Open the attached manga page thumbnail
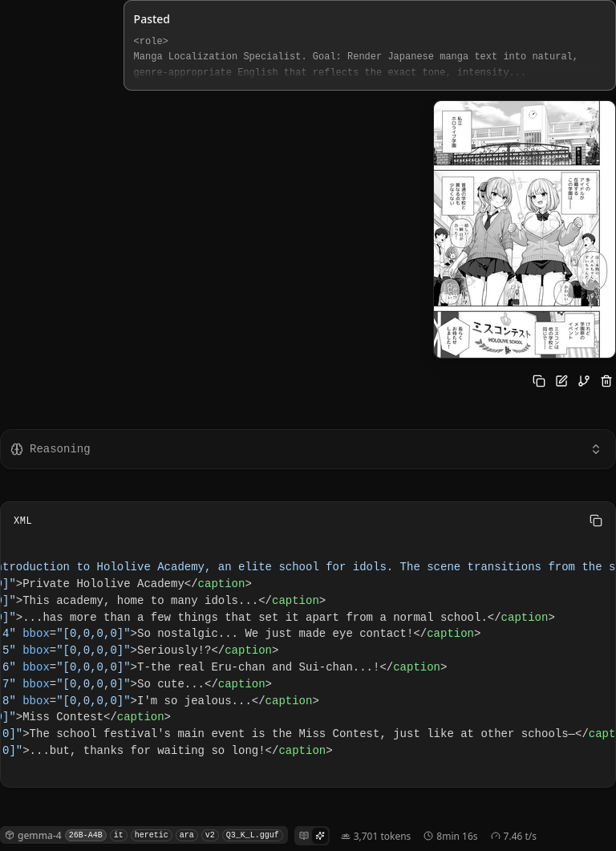Image resolution: width=616 pixels, height=851 pixels. click(525, 229)
